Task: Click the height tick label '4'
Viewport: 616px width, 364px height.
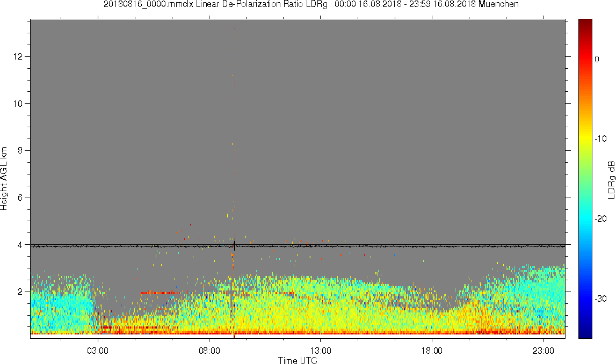Action: click(x=20, y=245)
